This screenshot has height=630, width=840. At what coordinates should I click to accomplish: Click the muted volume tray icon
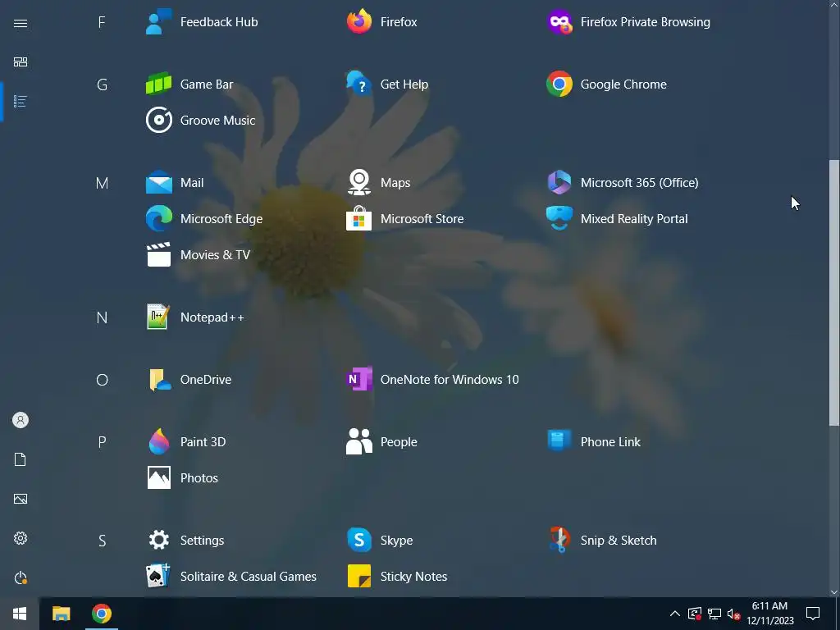734,614
